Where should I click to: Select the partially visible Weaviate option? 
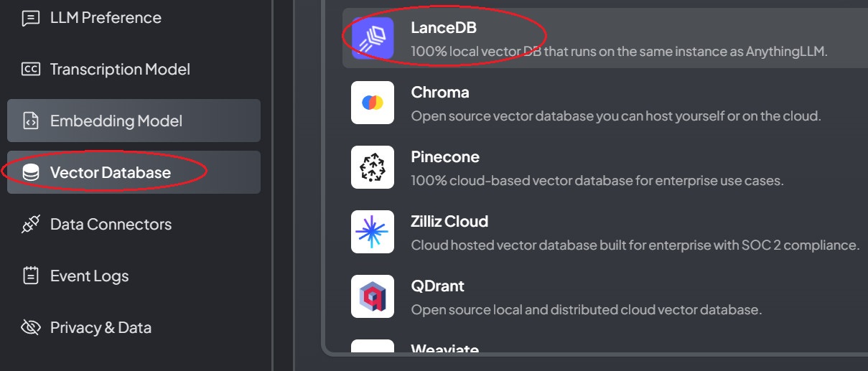pyautogui.click(x=444, y=350)
